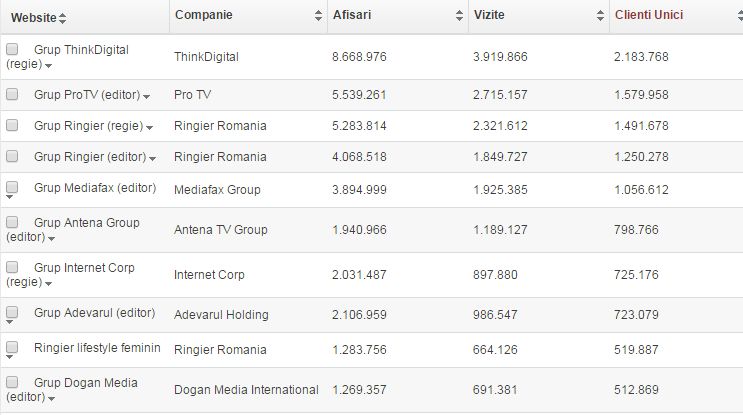This screenshot has height=415, width=743.
Task: Open the Grup Mediafax (editor) entry
Action: [95, 188]
